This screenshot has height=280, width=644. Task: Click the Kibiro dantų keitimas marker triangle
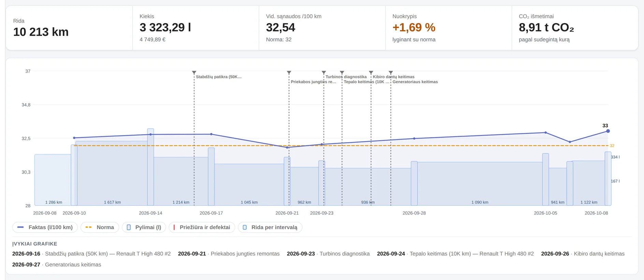coord(371,73)
